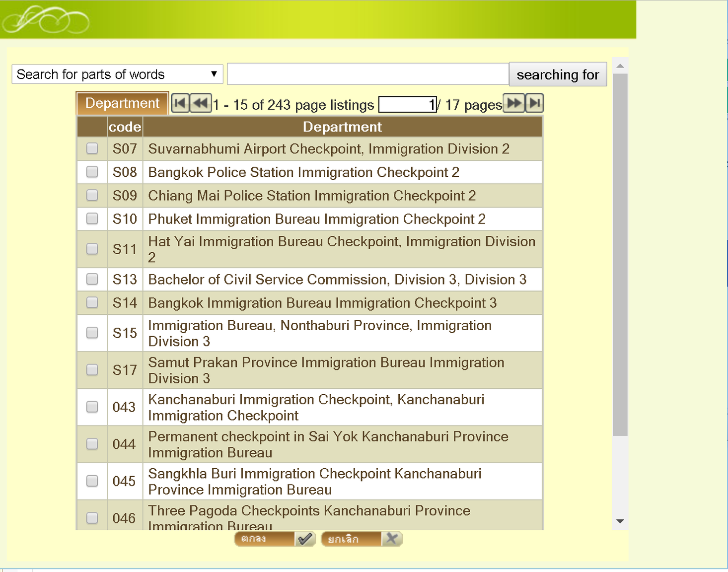Image resolution: width=728 pixels, height=572 pixels.
Task: Tick the checkbox for code 043
Action: pyautogui.click(x=92, y=407)
